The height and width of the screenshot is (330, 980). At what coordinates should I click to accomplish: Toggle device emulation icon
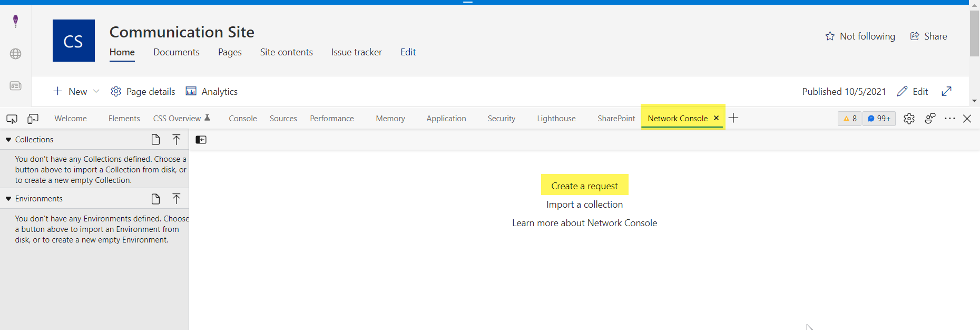[x=33, y=119]
